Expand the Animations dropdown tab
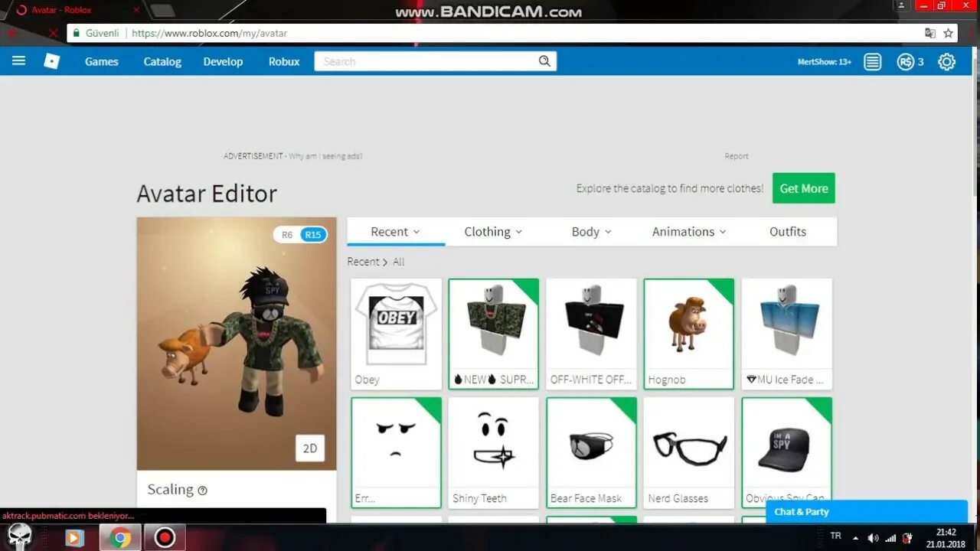The image size is (980, 551). 689,232
